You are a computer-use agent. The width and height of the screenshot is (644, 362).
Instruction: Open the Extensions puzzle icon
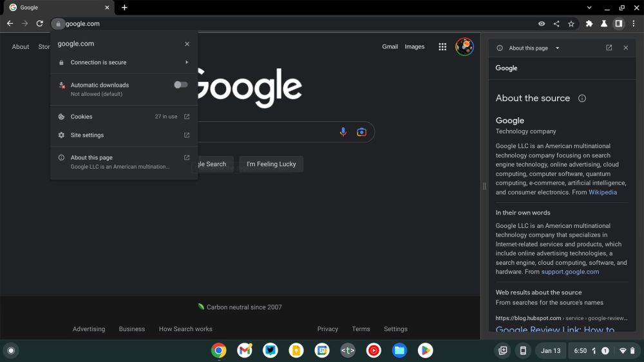tap(589, 24)
